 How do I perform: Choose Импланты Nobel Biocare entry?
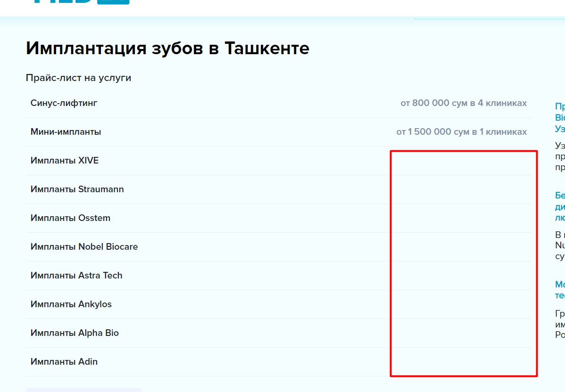(x=279, y=247)
